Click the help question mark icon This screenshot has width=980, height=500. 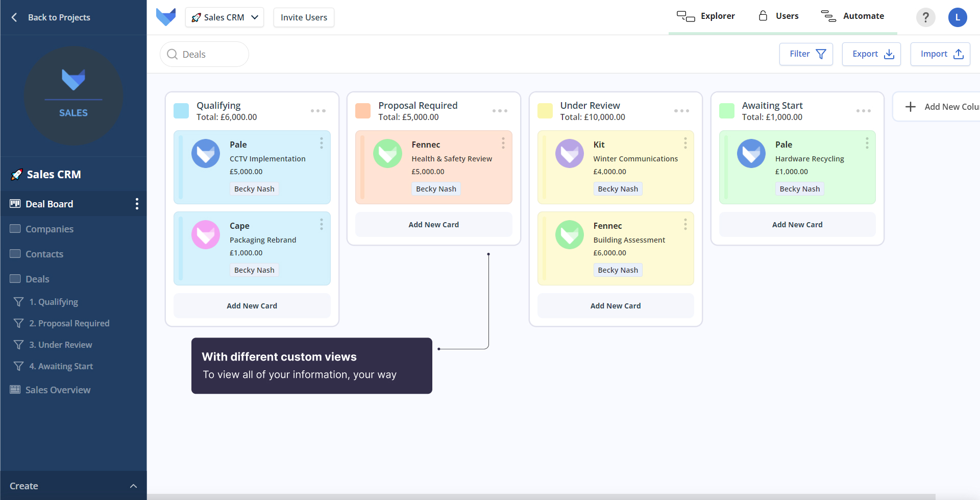click(x=925, y=17)
